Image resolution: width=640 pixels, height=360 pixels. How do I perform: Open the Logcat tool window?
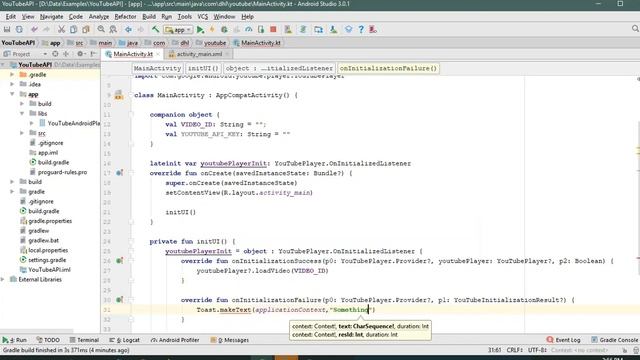pyautogui.click(x=124, y=340)
